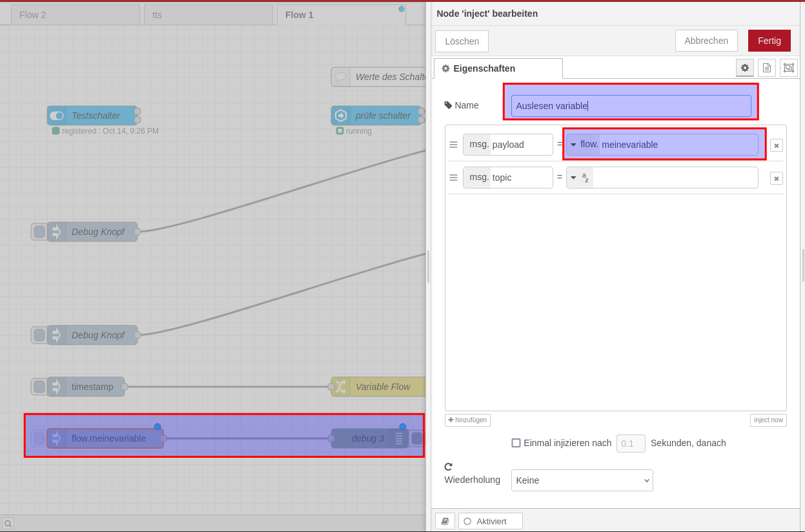Expand the Wiederholung dropdown set to Keine
This screenshot has width=805, height=532.
582,480
